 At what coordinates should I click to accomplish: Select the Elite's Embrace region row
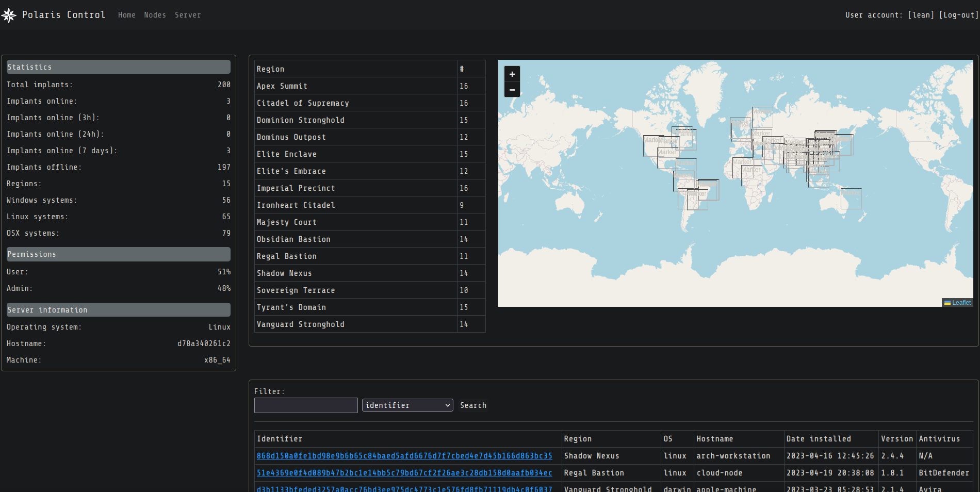(370, 171)
